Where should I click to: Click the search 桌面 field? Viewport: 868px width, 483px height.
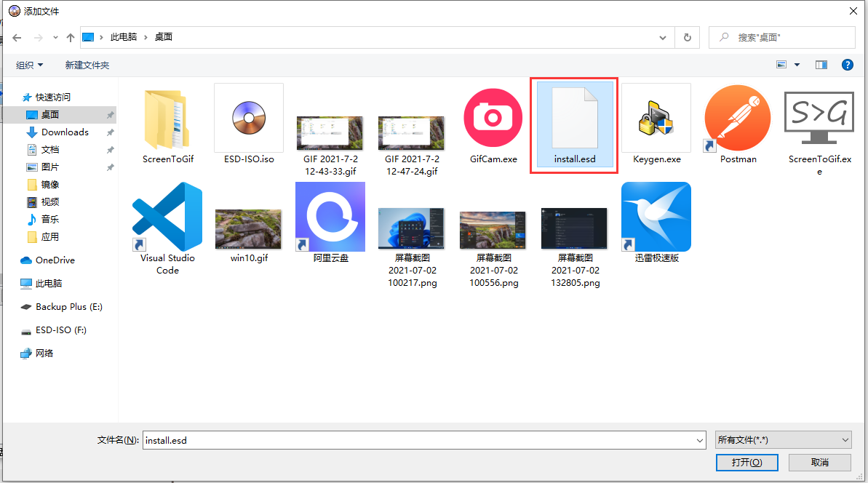pyautogui.click(x=781, y=38)
